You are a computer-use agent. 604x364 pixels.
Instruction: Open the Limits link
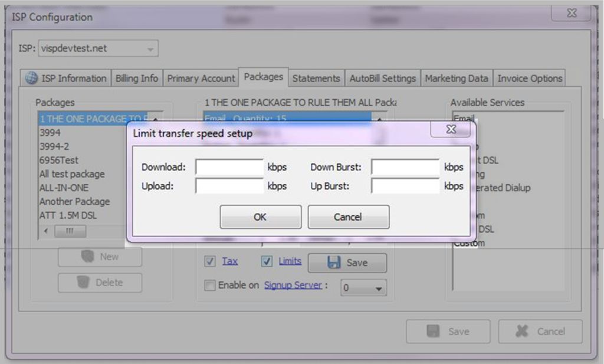point(290,261)
